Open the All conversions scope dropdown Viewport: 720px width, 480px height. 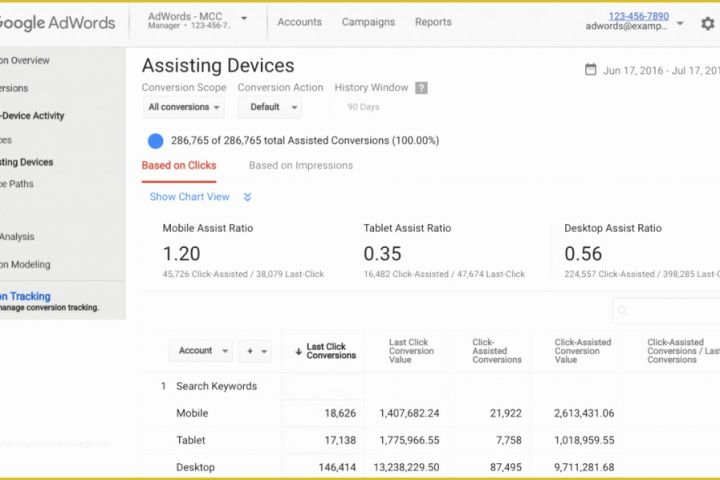[x=184, y=107]
